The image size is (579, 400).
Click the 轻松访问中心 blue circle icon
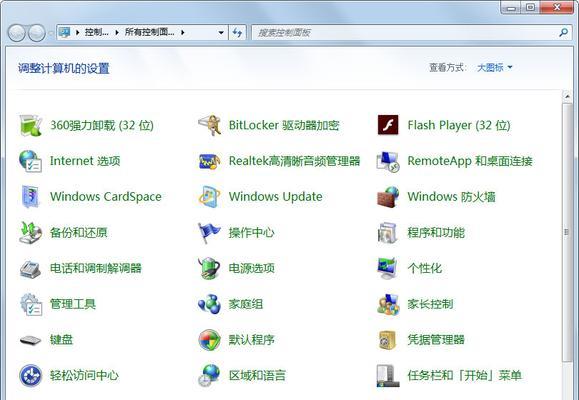31,375
